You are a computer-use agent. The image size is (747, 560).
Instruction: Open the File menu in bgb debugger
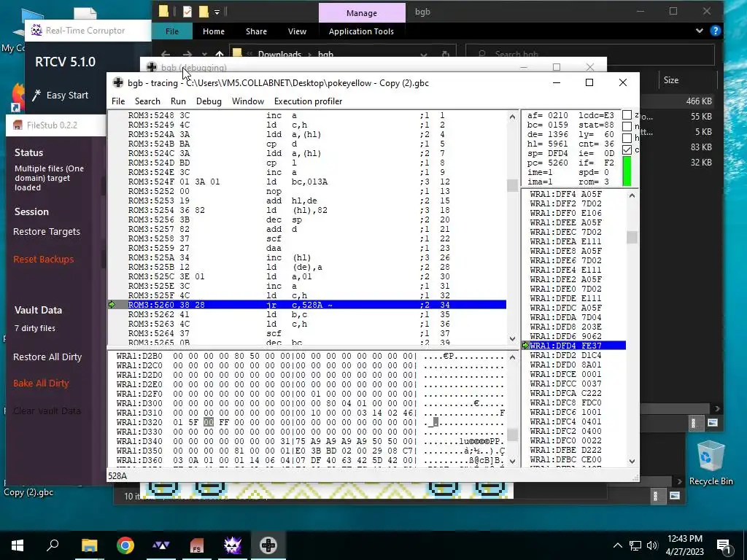tap(118, 101)
